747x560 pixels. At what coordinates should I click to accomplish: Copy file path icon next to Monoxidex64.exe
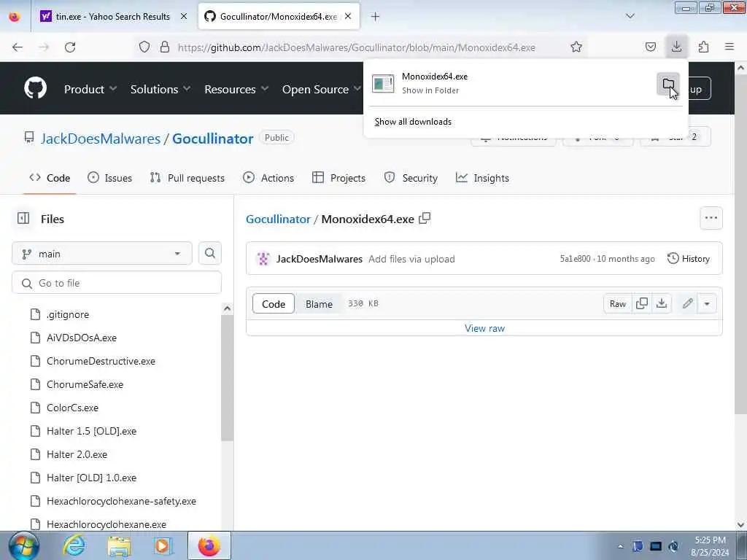[x=425, y=218]
